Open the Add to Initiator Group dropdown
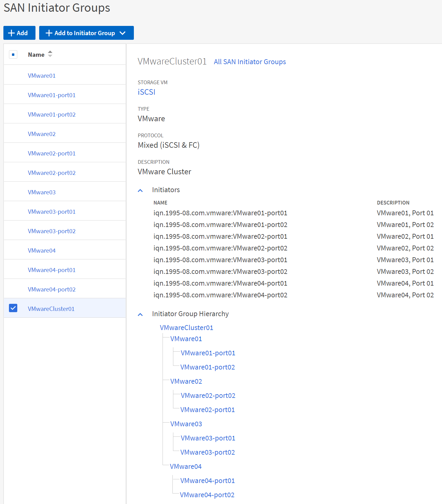Image resolution: width=442 pixels, height=504 pixels. coord(86,33)
